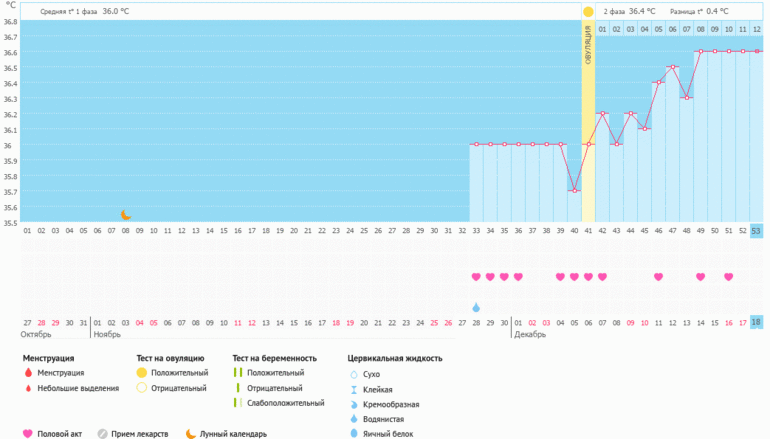Click the Половой акт legend label
The height and width of the screenshot is (439, 770).
[59, 434]
